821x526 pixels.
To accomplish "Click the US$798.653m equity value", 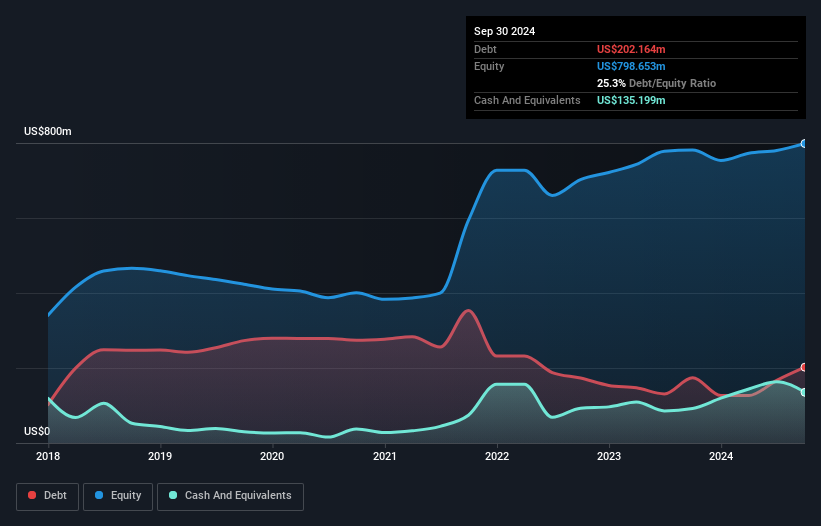I will coord(631,66).
